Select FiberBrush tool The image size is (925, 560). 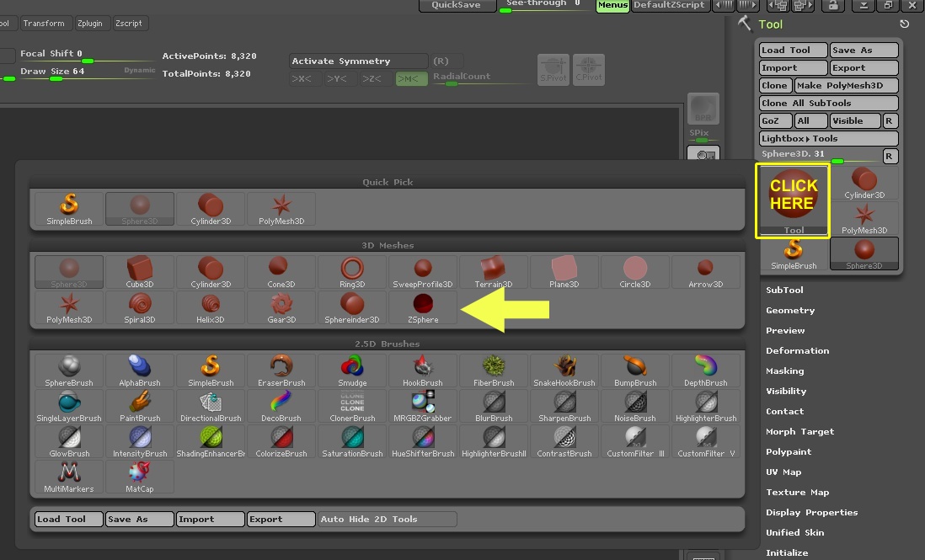tap(494, 371)
